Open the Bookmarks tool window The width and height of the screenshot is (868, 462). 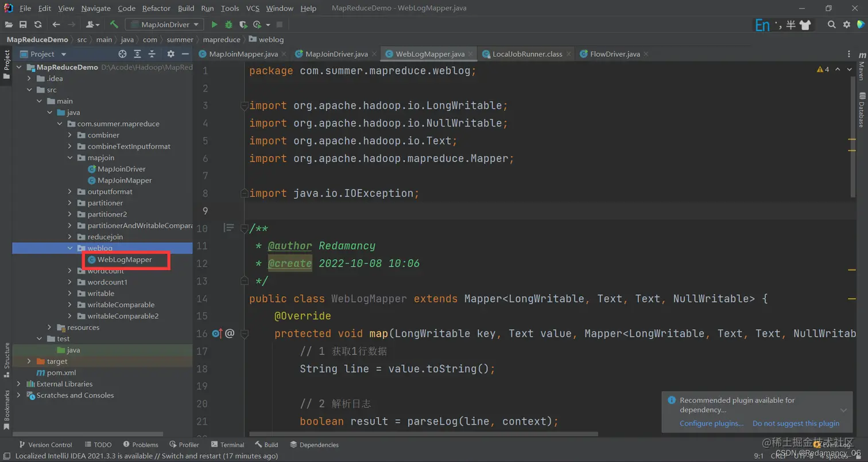click(6, 410)
